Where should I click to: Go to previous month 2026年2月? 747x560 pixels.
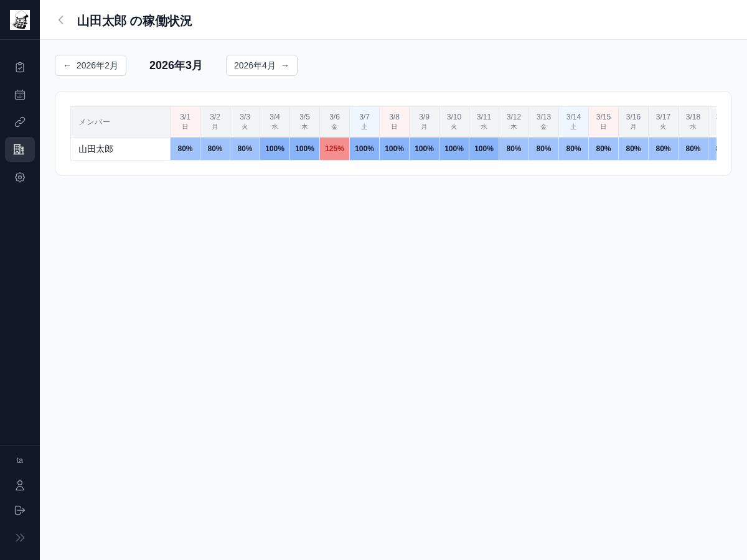90,65
